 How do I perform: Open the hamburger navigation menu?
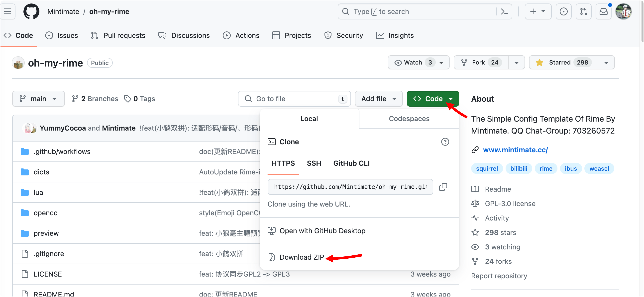point(7,11)
